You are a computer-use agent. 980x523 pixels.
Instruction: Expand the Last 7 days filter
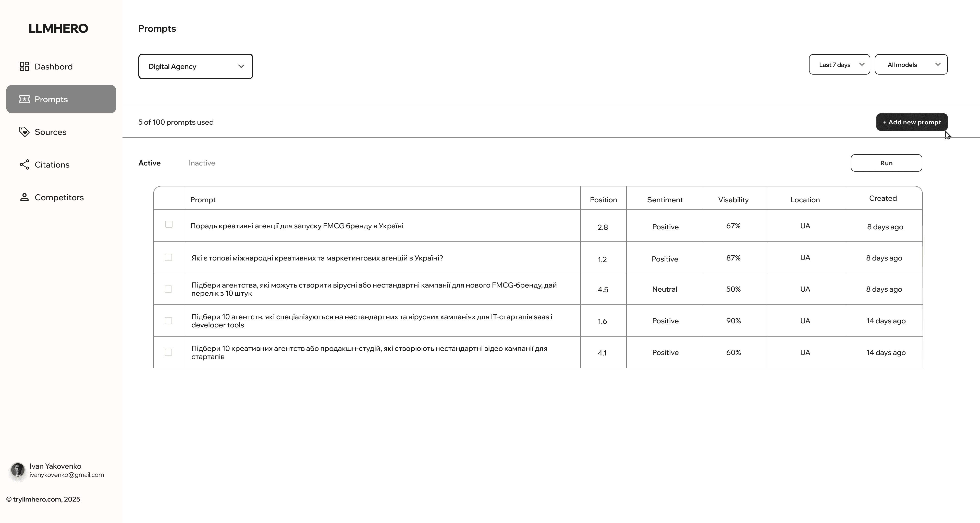point(839,65)
